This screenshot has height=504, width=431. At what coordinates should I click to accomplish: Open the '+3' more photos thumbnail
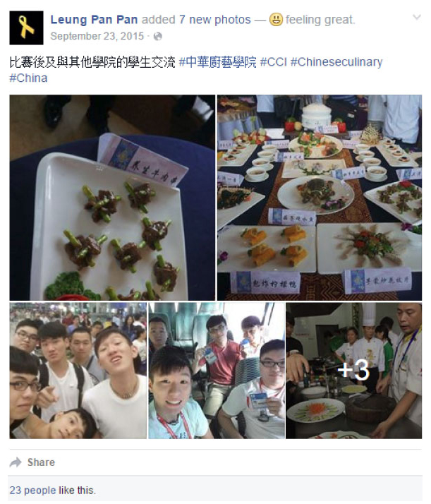354,371
